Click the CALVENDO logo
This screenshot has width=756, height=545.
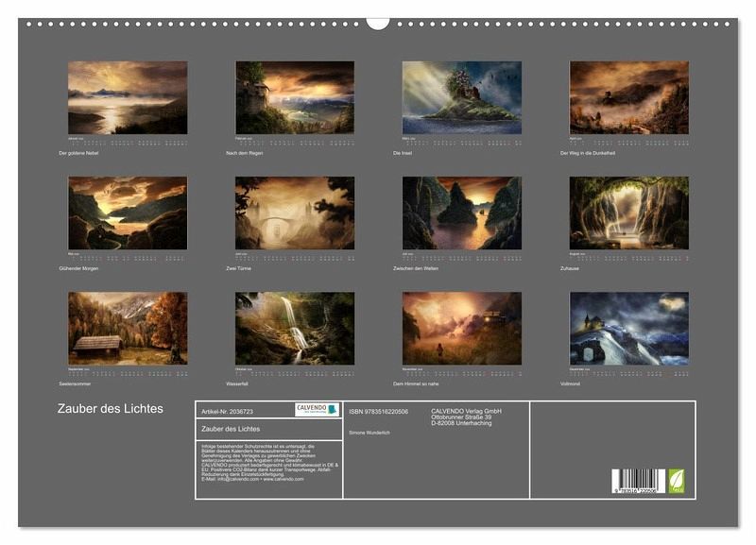pos(317,410)
